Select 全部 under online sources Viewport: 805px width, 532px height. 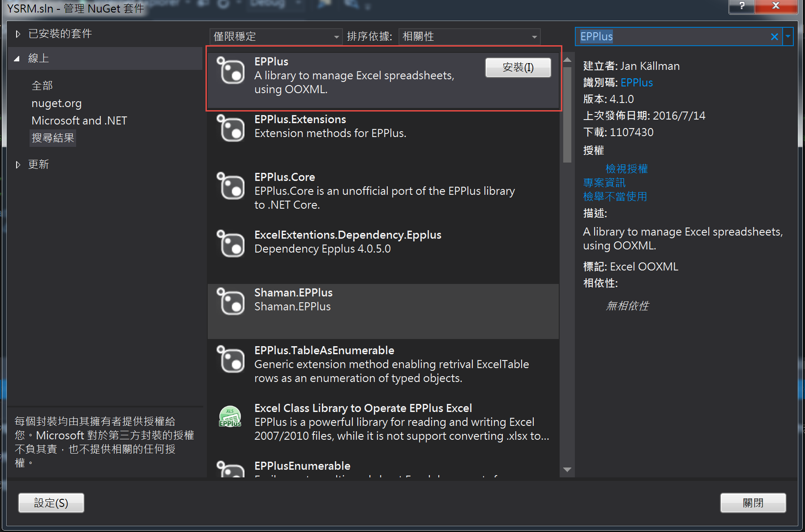pos(42,86)
